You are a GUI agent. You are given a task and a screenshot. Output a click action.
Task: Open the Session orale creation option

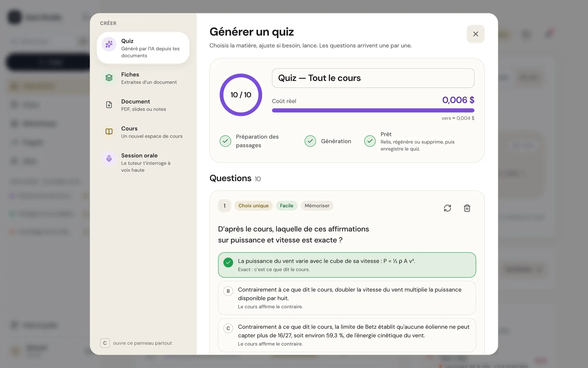143,163
